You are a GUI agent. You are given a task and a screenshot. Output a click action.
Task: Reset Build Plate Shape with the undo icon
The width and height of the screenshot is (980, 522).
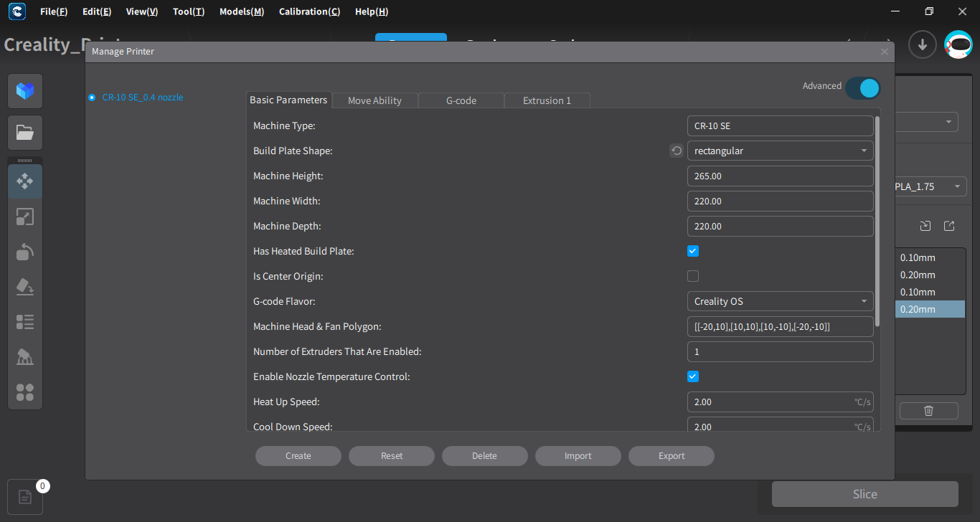pyautogui.click(x=677, y=151)
